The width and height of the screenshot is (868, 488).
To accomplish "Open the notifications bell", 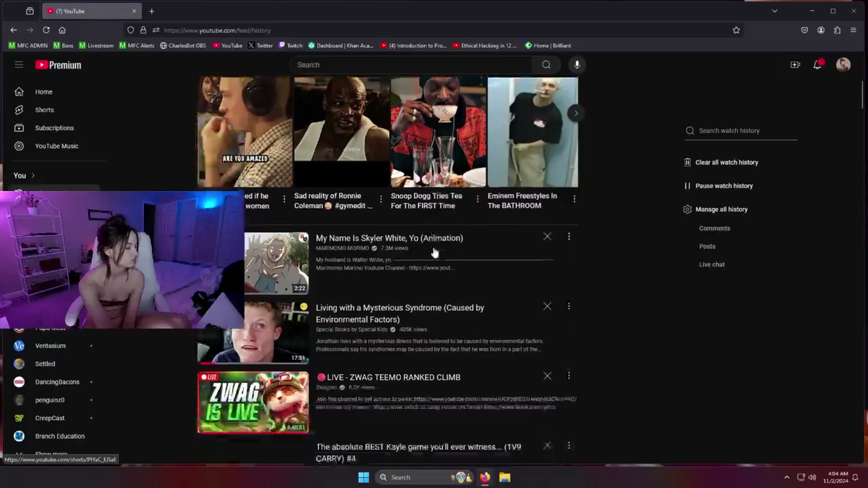I will pyautogui.click(x=817, y=65).
